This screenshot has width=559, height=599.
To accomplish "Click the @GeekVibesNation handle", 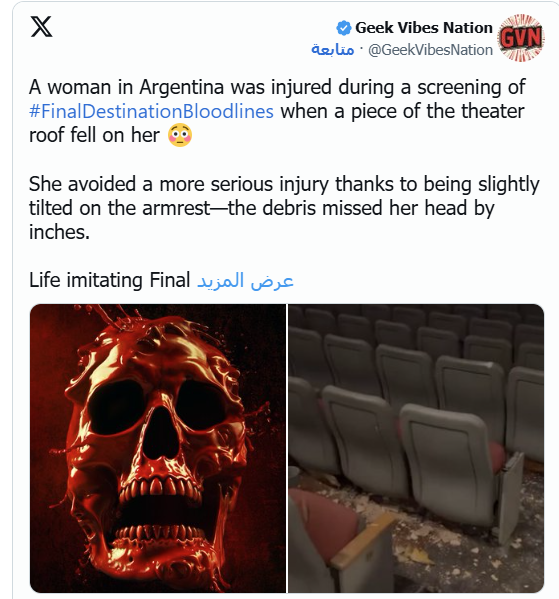I will click(x=430, y=50).
